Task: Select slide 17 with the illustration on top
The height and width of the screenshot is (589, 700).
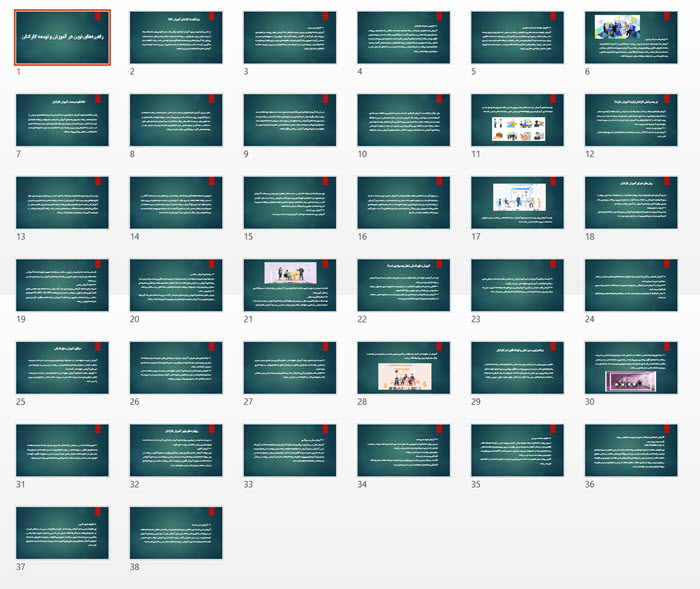Action: (517, 203)
